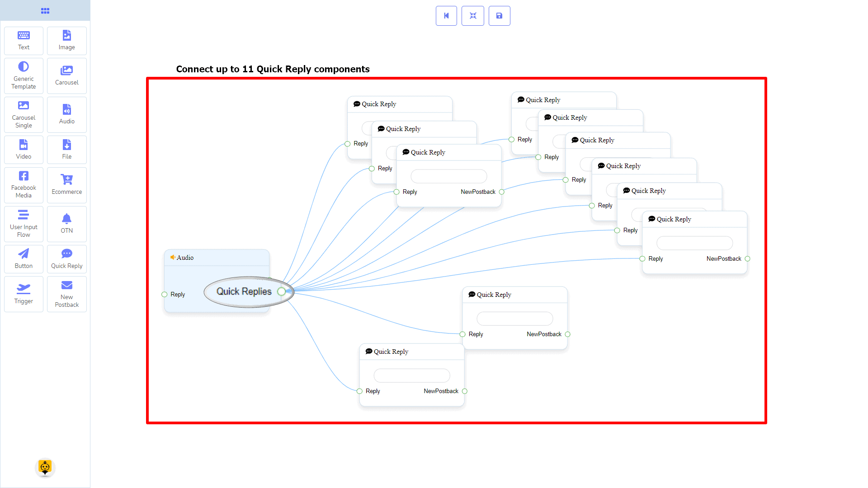Open the chatbot assistant avatar icon
This screenshot has width=868, height=488.
(x=45, y=467)
